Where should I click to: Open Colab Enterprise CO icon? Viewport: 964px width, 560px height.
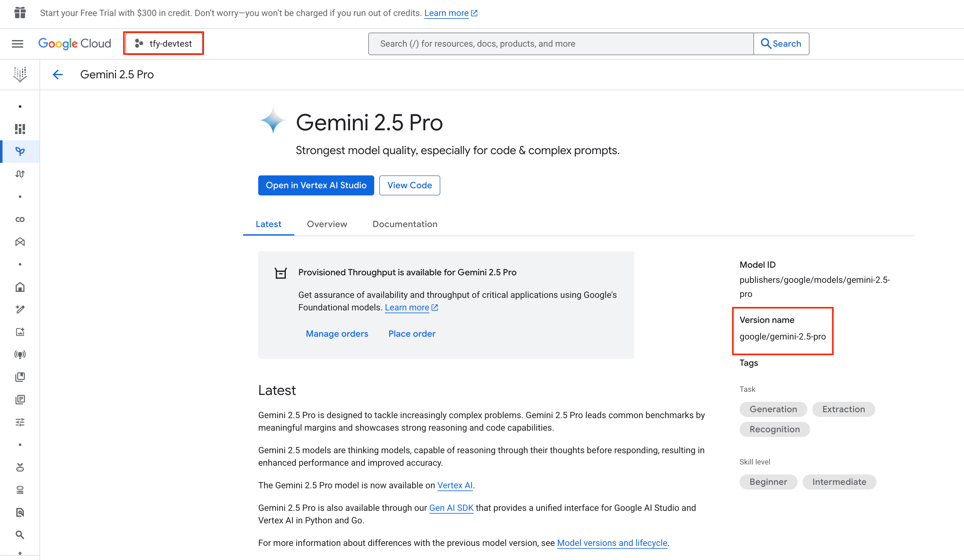tap(20, 220)
